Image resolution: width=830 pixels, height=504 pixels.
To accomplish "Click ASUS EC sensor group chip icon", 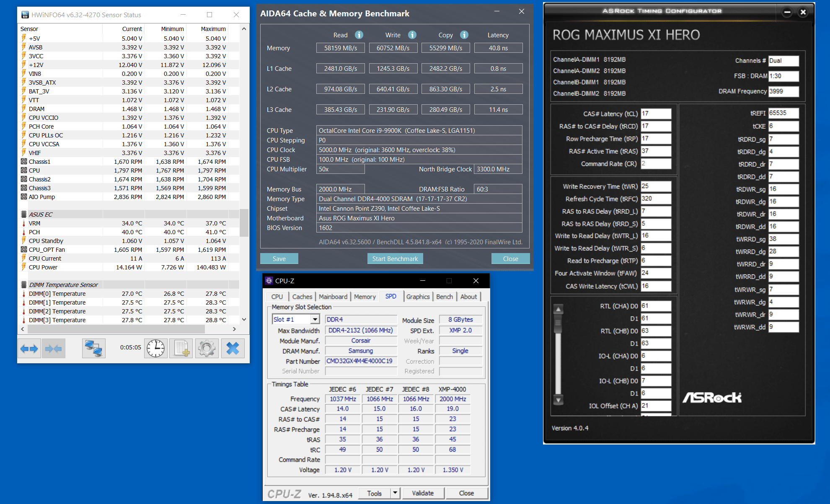I will [24, 215].
